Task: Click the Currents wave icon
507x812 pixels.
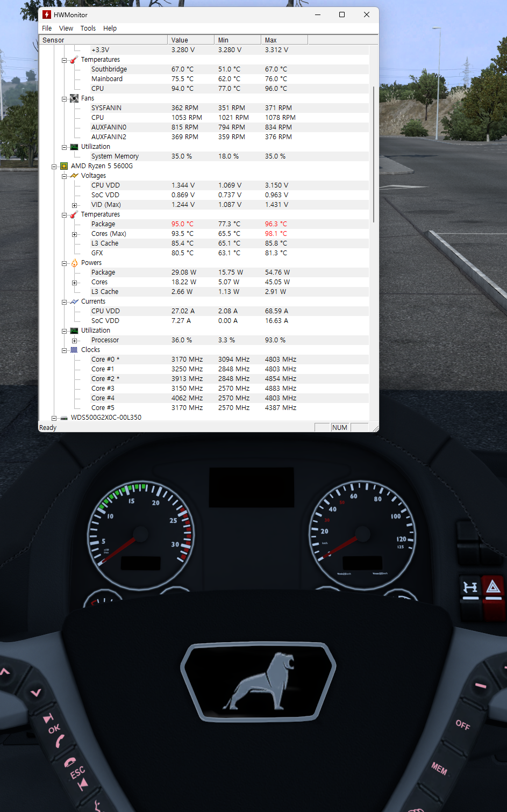Action: [74, 301]
